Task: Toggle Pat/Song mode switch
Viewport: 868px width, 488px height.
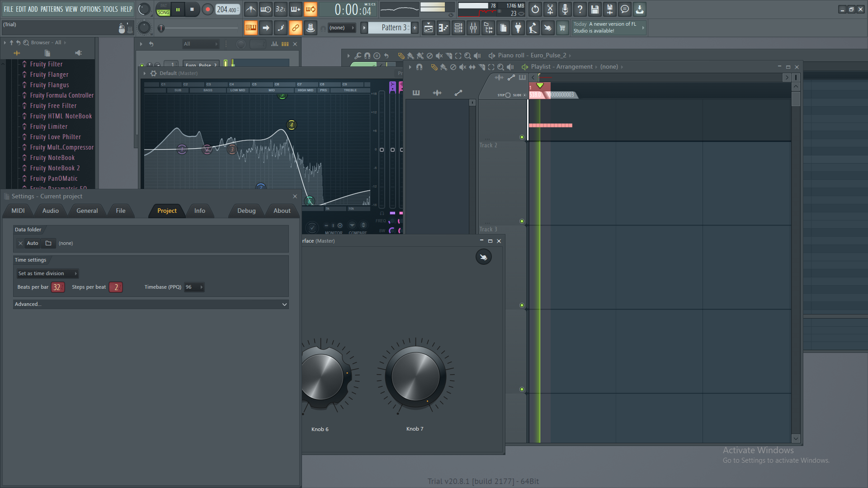Action: (163, 9)
